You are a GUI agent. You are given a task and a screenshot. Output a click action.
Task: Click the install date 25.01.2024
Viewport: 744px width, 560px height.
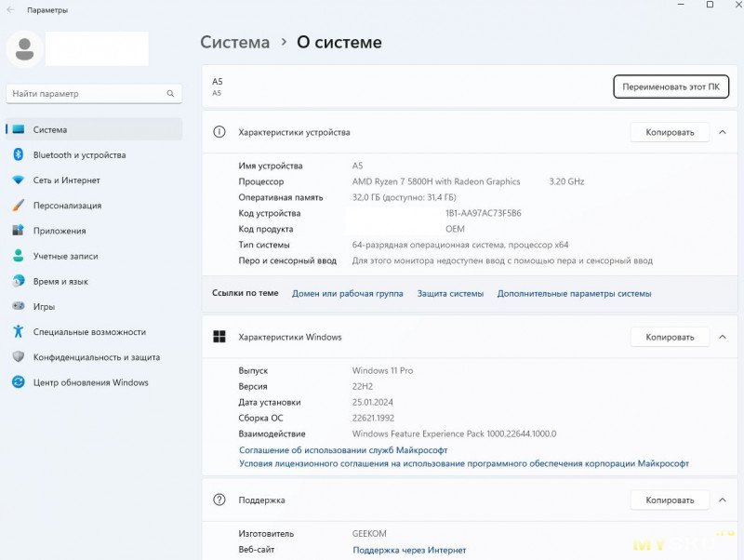click(373, 402)
